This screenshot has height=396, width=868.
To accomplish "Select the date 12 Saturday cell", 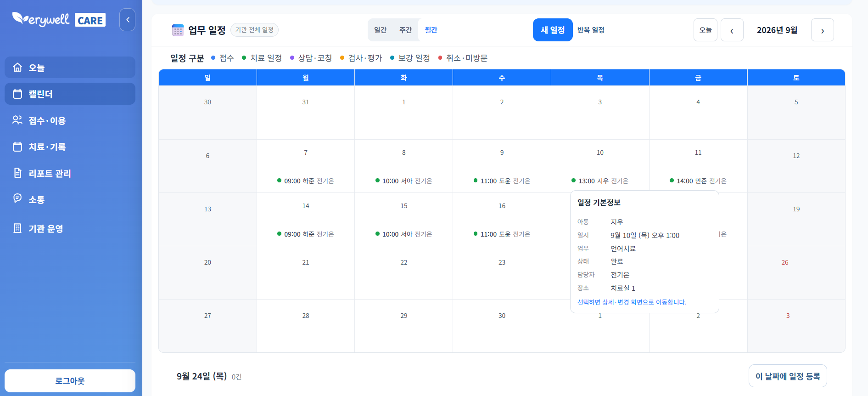I will tap(796, 166).
